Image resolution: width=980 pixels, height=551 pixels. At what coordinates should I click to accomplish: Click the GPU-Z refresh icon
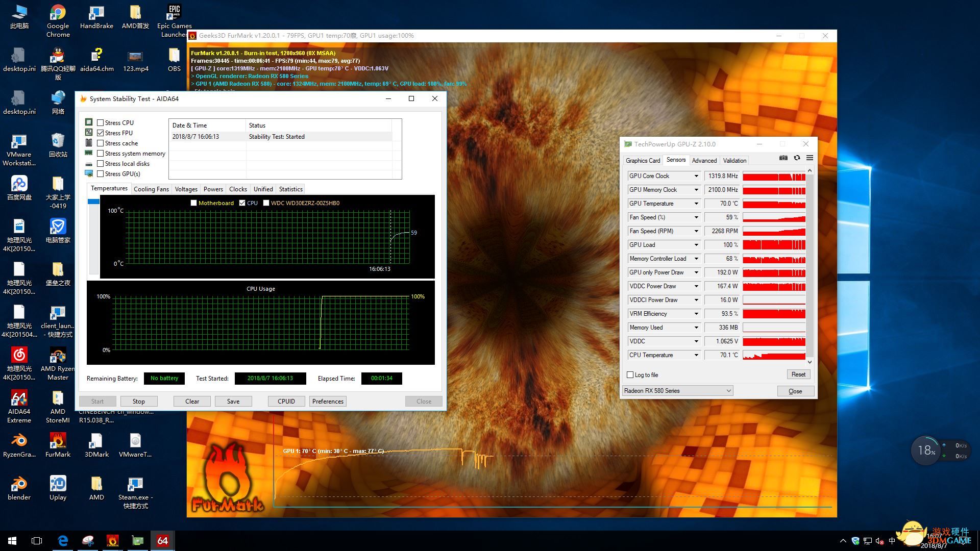797,158
